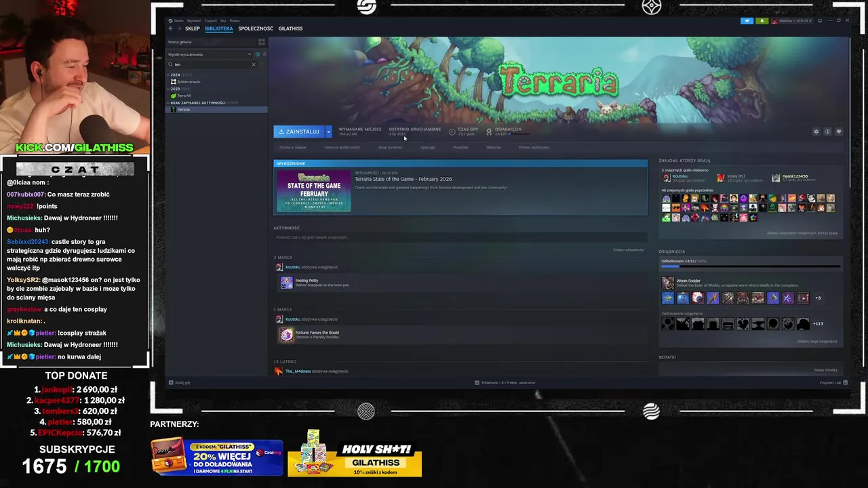Open Strona w sklepie link
This screenshot has height=488, width=868.
tap(293, 147)
